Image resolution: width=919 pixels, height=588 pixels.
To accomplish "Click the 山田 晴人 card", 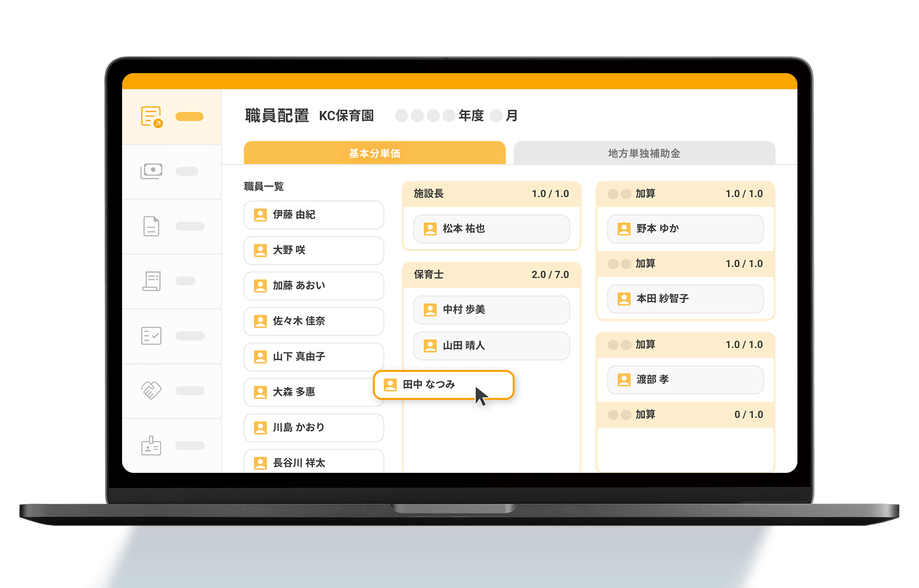I will 491,345.
